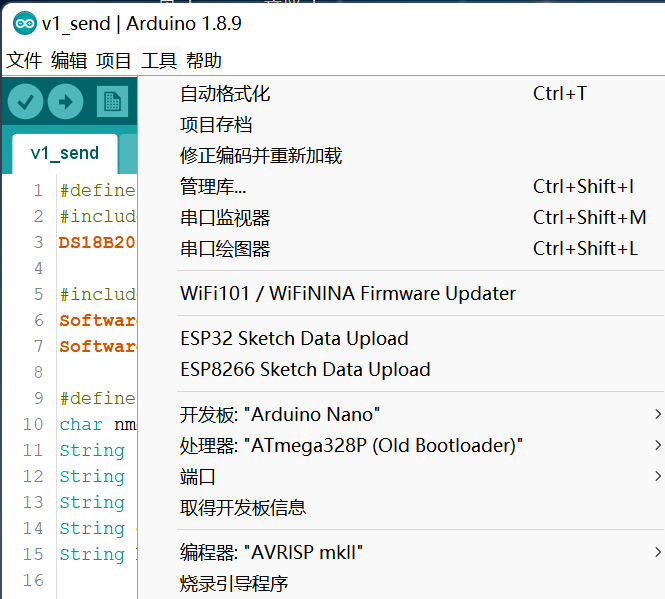Choose 自动格式化 from the menu
The height and width of the screenshot is (599, 665).
225,94
